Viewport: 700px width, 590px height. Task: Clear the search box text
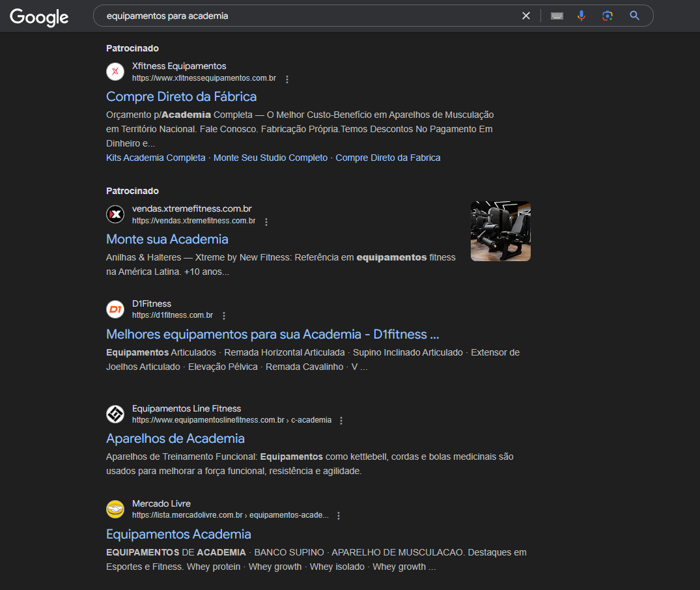point(526,16)
